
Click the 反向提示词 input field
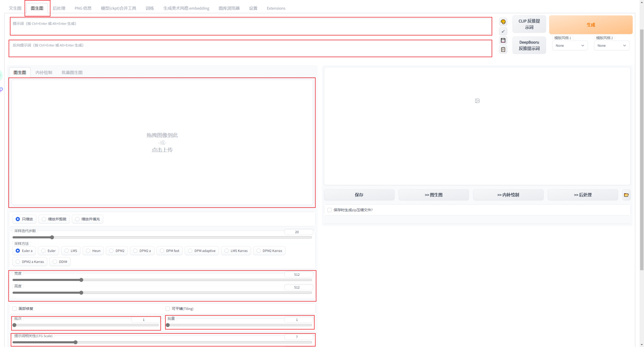[250, 48]
